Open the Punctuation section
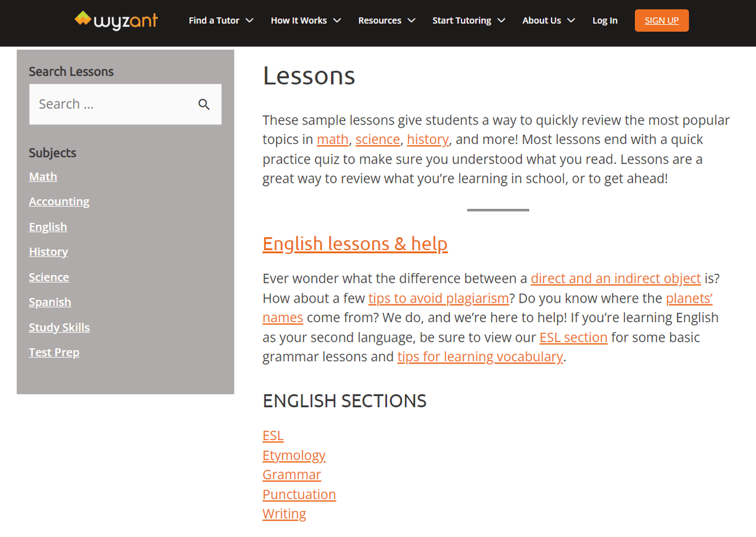The image size is (756, 537). click(x=299, y=494)
